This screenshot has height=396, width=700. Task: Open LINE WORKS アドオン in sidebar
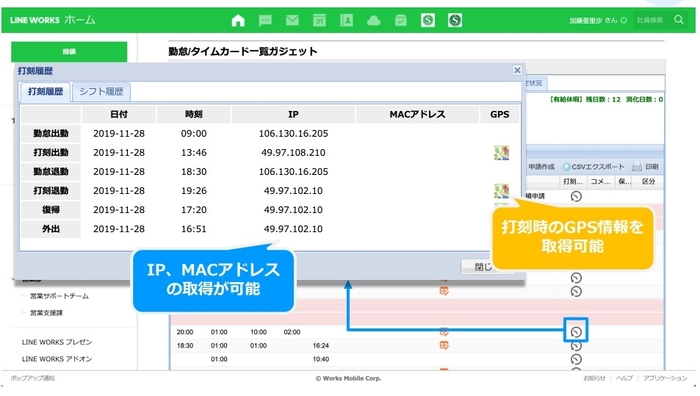click(x=57, y=359)
